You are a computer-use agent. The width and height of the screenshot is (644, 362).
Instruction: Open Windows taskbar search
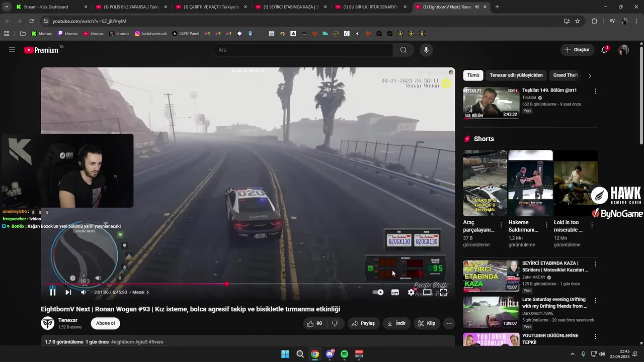pos(300,354)
